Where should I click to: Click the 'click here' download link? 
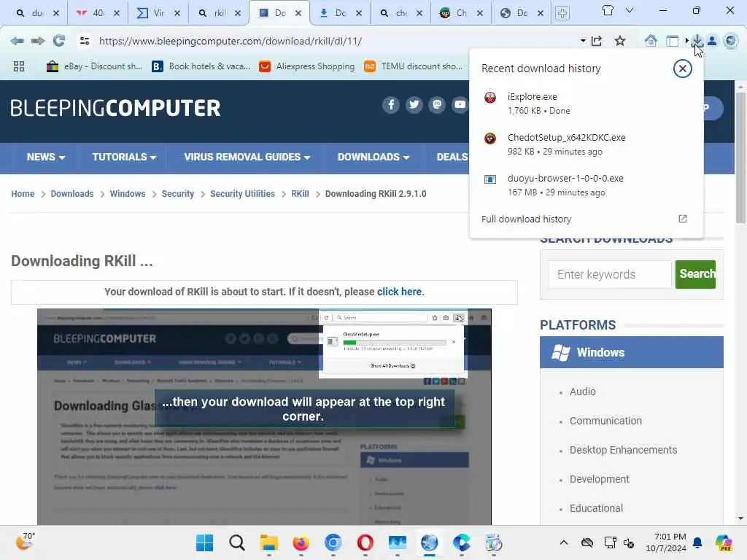(x=399, y=292)
